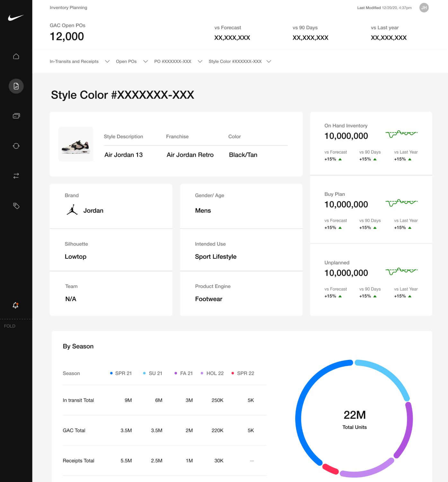Expand the Style Color #XXXXXX-XXX chevron
The image size is (448, 482).
coord(269,61)
